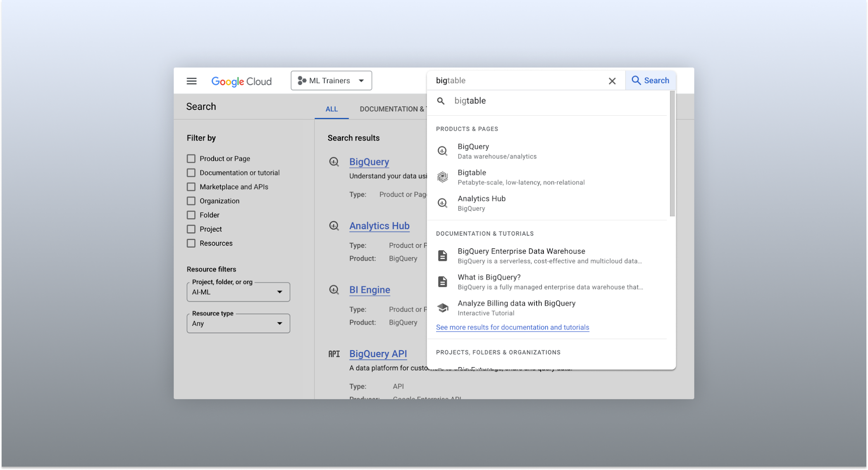Expand the Resource type dropdown
Viewport: 868px width, 470px height.
pyautogui.click(x=238, y=323)
